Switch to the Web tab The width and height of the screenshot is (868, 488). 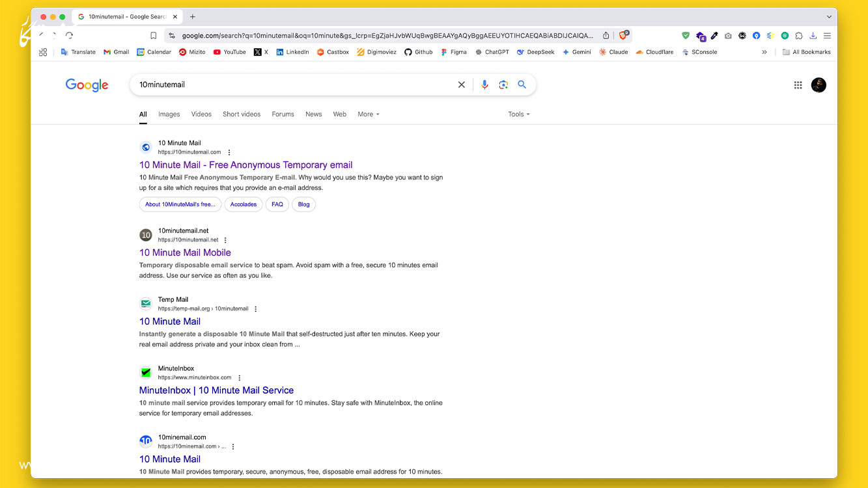tap(340, 114)
